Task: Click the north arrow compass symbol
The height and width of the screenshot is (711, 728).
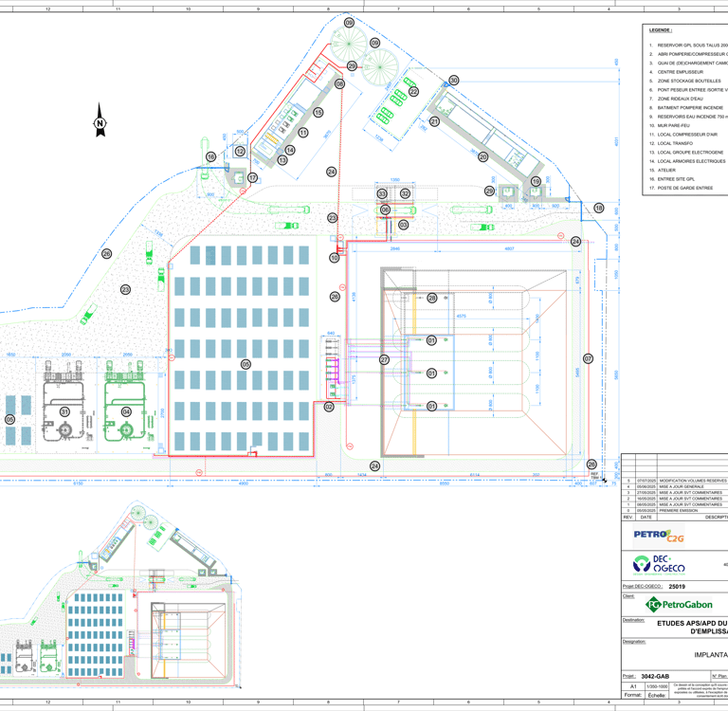Action: click(x=100, y=120)
